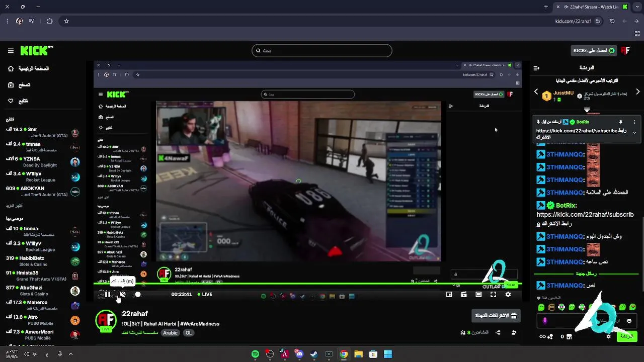
Task: Open pinned kick.com/22rahaf/subscribe link
Action: click(577, 131)
